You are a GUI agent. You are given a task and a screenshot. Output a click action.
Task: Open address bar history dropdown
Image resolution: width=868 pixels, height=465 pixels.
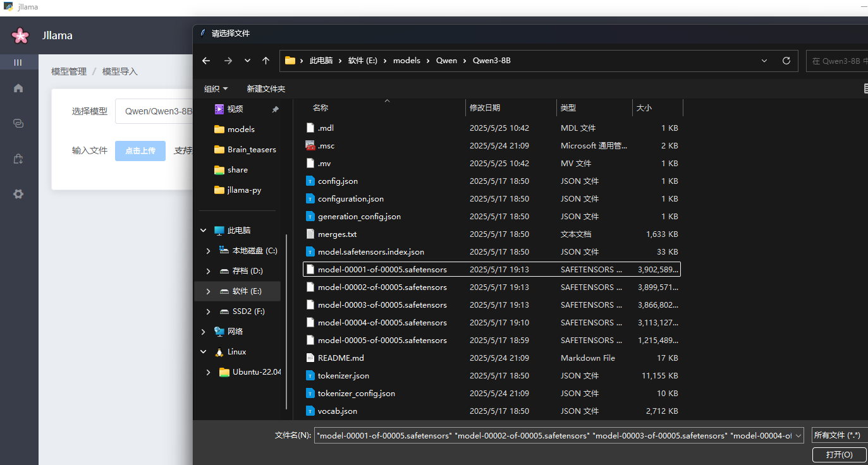[764, 61]
